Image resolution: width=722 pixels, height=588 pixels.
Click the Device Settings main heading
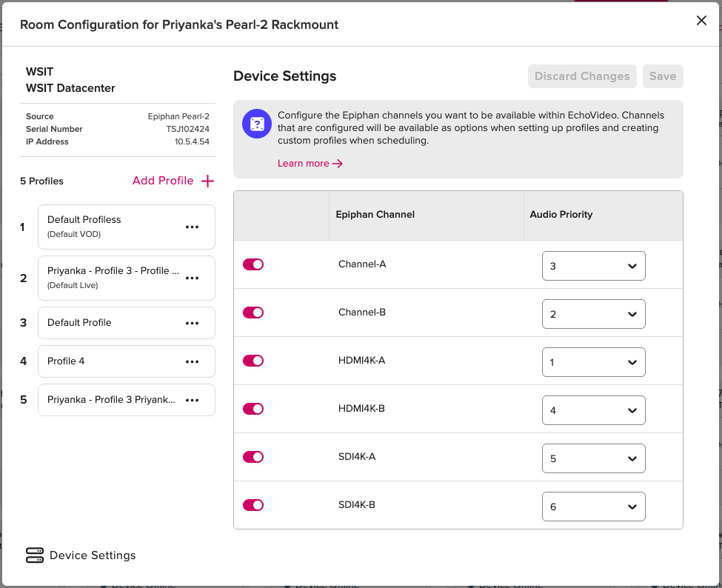(x=284, y=76)
